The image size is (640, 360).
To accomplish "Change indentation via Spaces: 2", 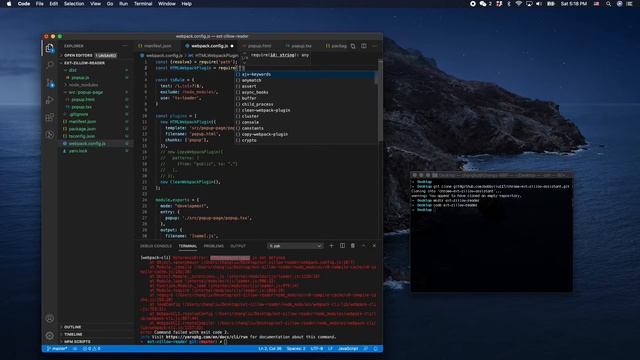I will [296, 349].
